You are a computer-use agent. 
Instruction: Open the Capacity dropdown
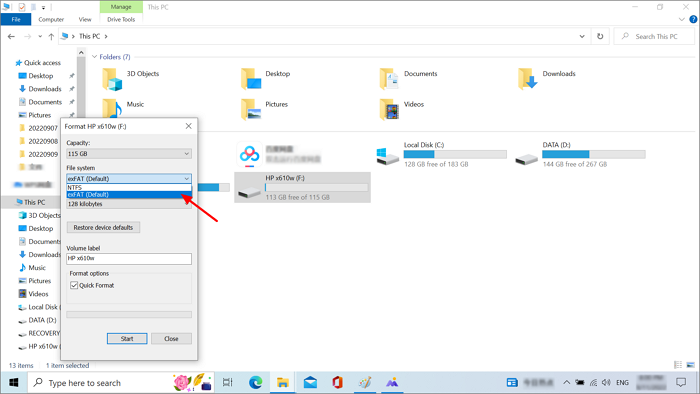(129, 153)
